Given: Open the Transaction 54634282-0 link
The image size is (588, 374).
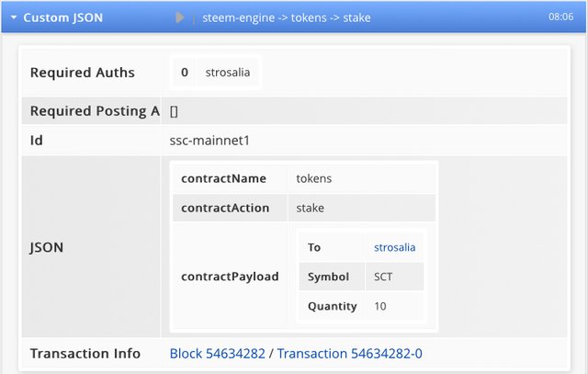Looking at the screenshot, I should tap(349, 354).
